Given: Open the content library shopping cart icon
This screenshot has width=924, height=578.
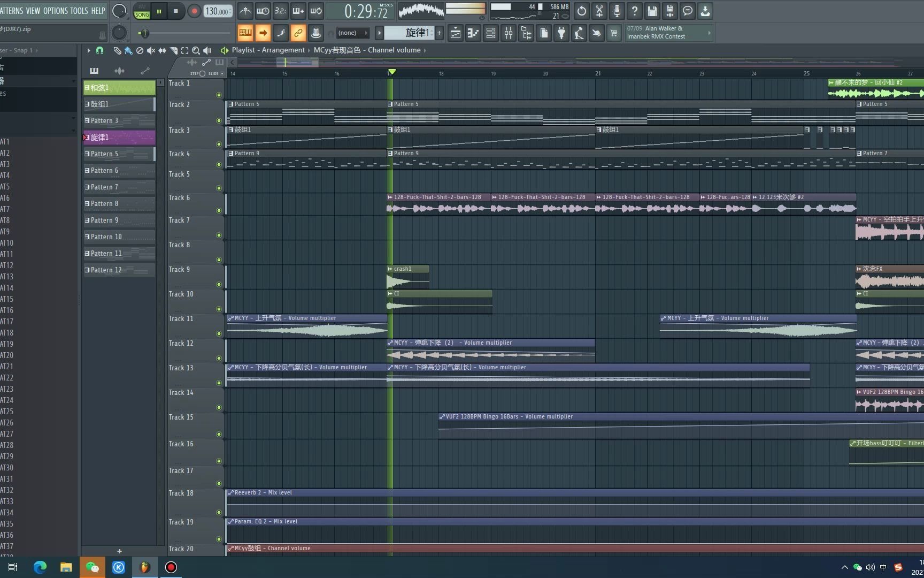Looking at the screenshot, I should tap(614, 33).
